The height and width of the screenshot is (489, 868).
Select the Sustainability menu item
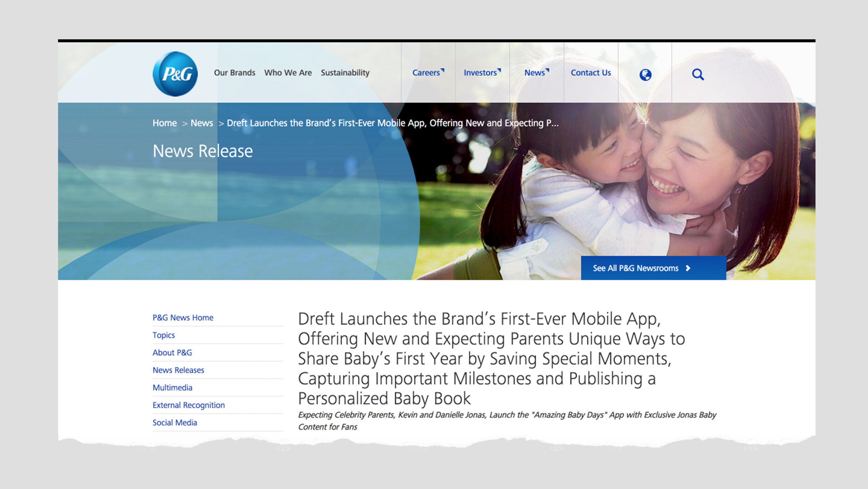[345, 73]
